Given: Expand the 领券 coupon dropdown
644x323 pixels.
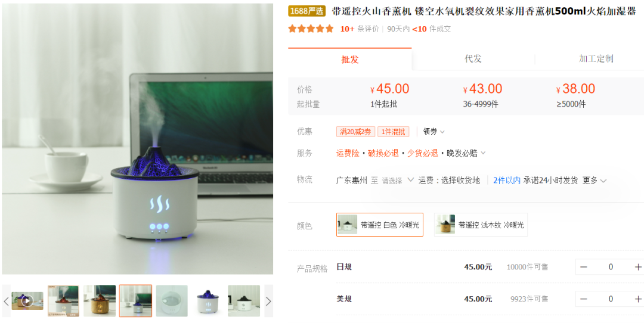Looking at the screenshot, I should point(434,132).
